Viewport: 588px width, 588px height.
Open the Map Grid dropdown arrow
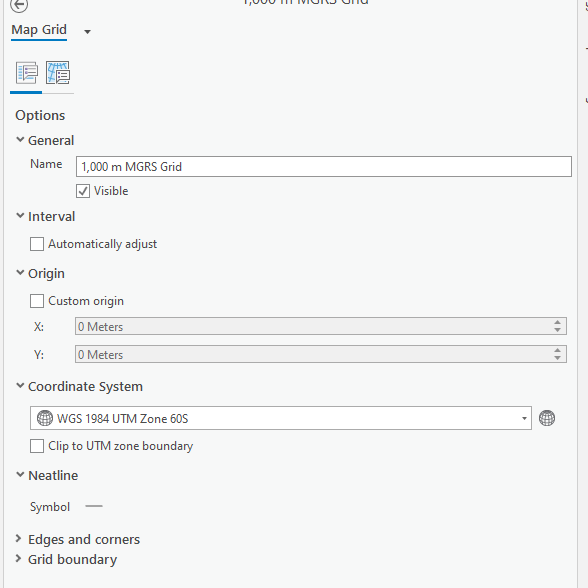pyautogui.click(x=87, y=32)
